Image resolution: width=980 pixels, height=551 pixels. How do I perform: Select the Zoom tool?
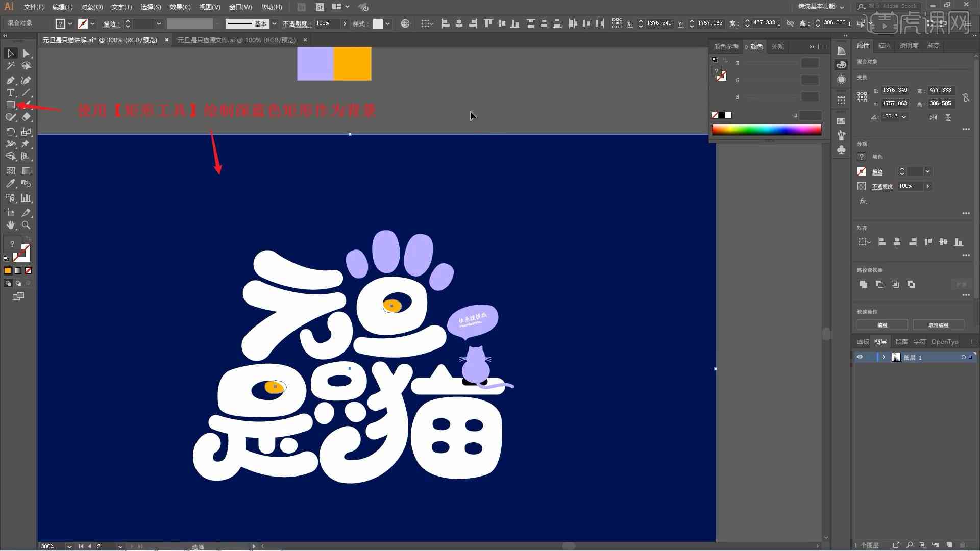(x=26, y=224)
